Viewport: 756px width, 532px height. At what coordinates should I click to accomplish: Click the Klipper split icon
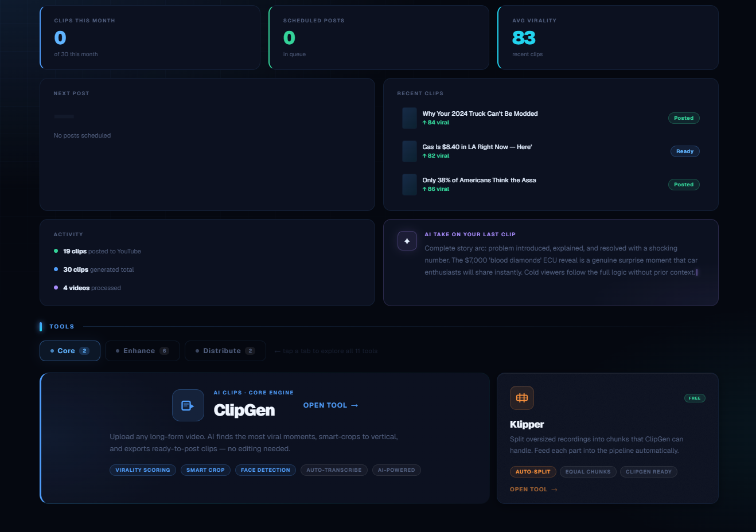tap(522, 398)
